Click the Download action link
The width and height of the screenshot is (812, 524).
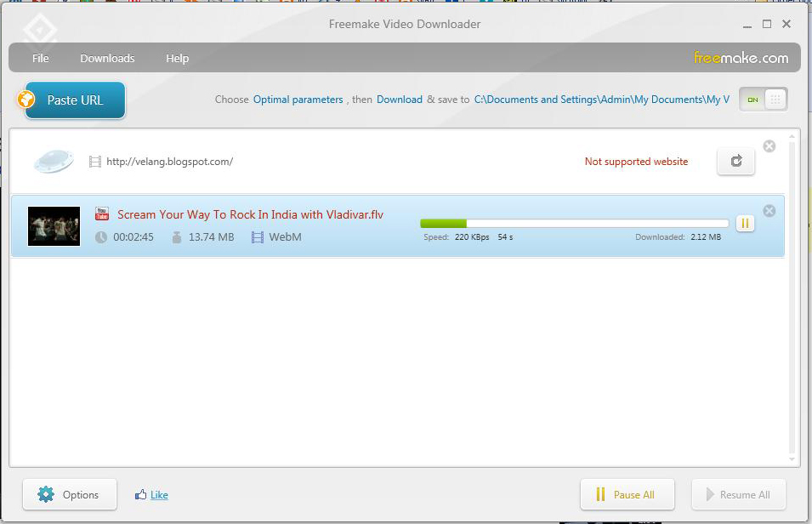pos(400,100)
